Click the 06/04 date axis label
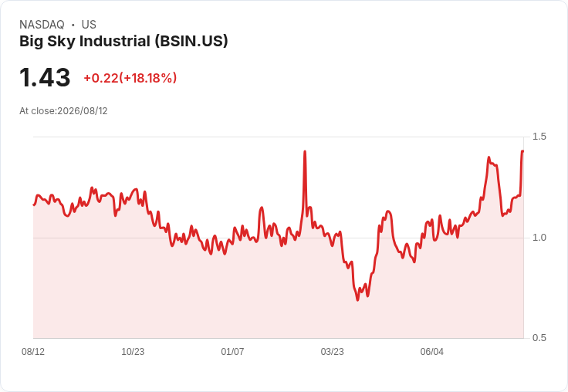 tap(432, 351)
